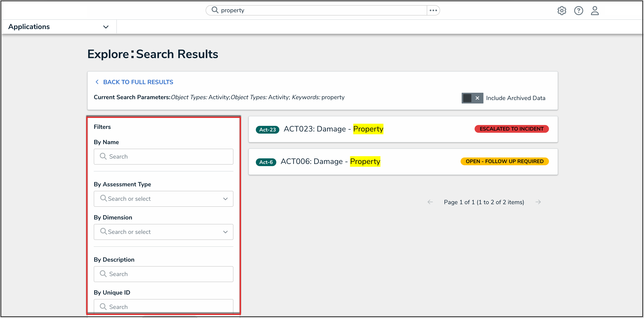Go to previous results page arrow

tap(430, 202)
